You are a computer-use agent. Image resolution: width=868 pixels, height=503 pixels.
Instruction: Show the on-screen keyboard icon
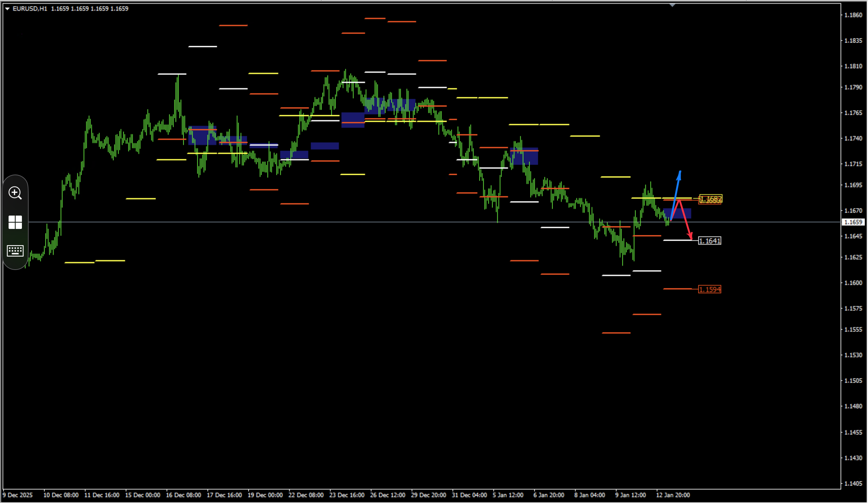(x=15, y=251)
